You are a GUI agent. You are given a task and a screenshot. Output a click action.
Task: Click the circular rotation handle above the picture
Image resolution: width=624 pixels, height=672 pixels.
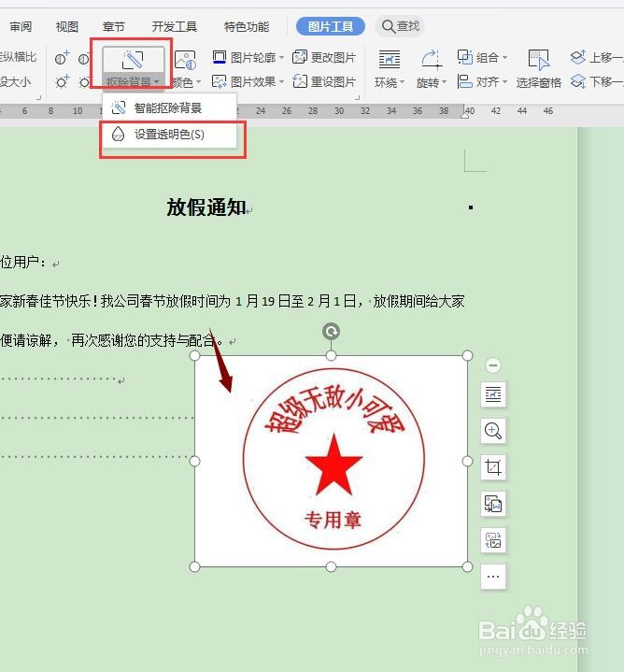[x=331, y=331]
